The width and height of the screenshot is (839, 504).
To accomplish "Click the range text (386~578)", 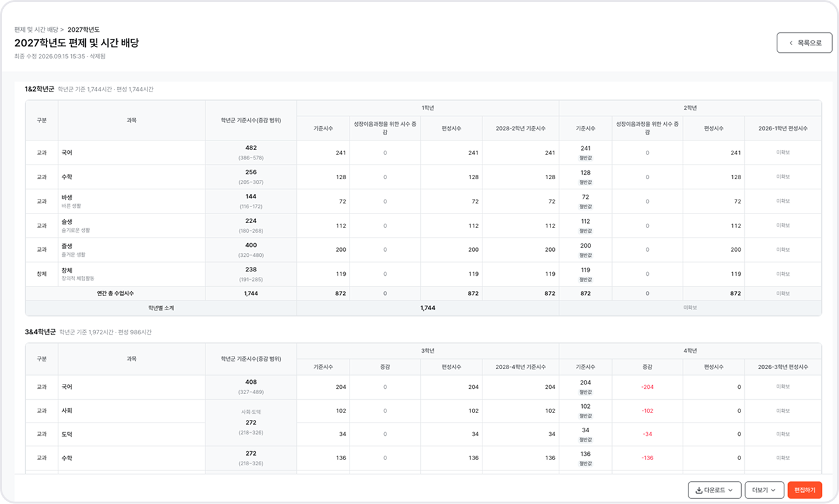I will pos(251,158).
